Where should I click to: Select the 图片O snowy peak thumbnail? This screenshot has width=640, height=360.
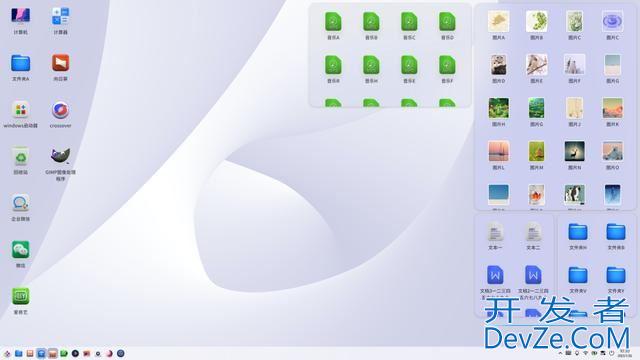click(612, 152)
